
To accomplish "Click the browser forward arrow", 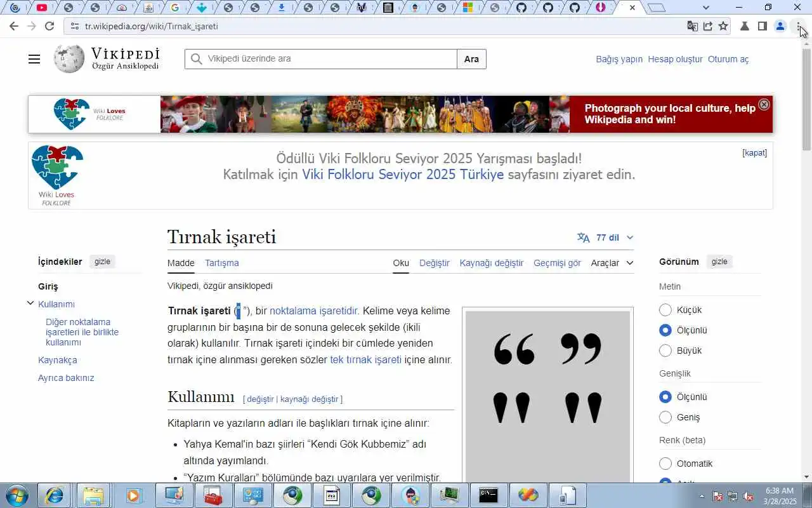I will (x=32, y=26).
